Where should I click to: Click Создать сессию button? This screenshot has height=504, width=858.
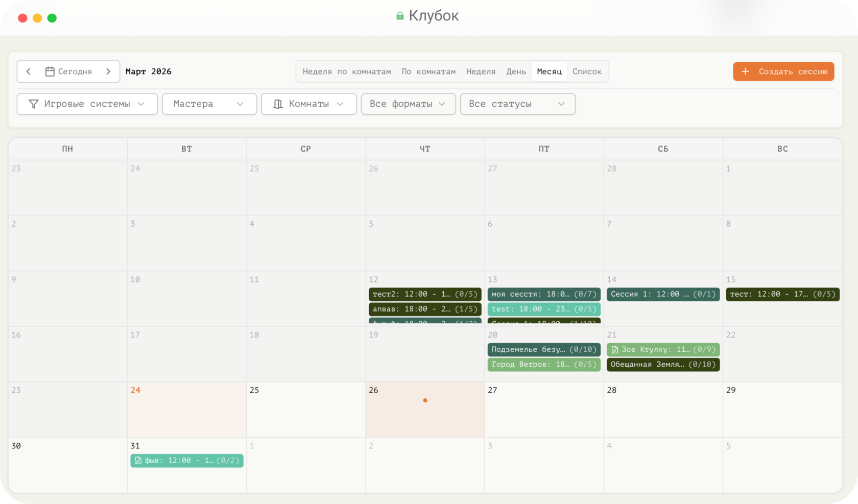tap(783, 71)
